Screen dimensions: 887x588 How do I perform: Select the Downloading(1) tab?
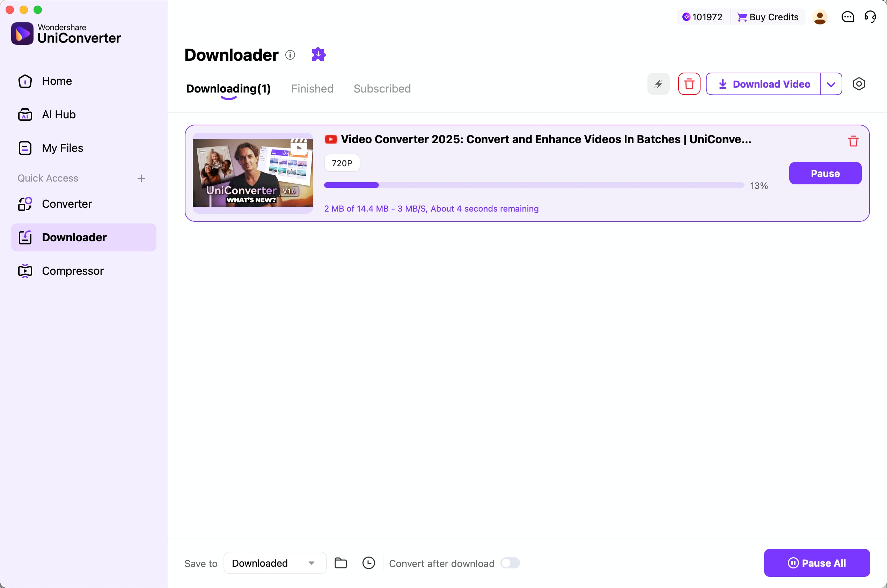(x=228, y=89)
